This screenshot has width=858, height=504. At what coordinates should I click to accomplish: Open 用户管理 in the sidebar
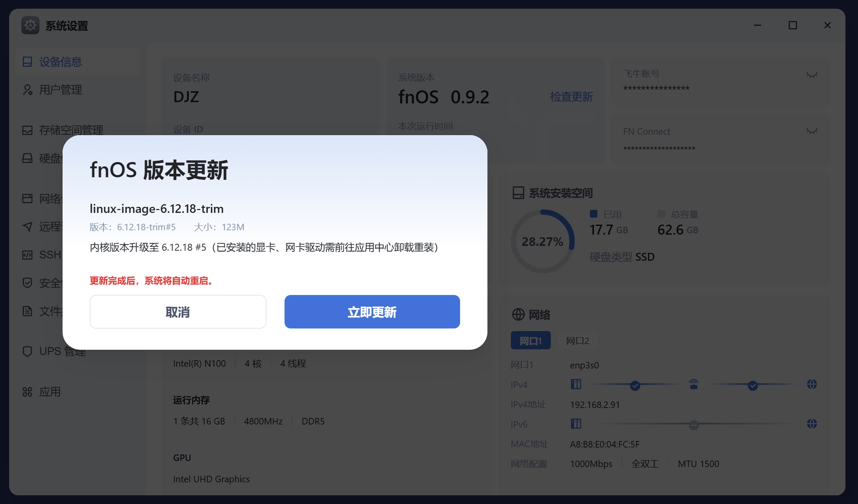(77, 90)
